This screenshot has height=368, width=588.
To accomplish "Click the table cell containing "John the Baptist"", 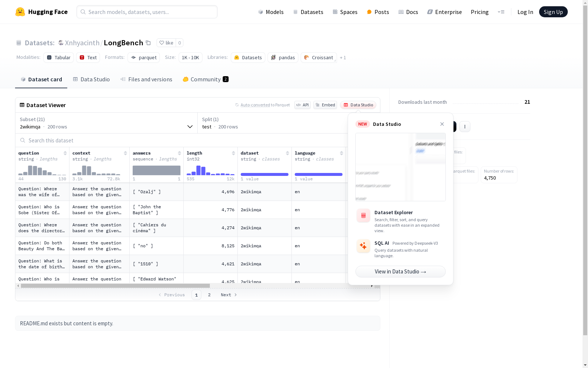I will tap(157, 210).
